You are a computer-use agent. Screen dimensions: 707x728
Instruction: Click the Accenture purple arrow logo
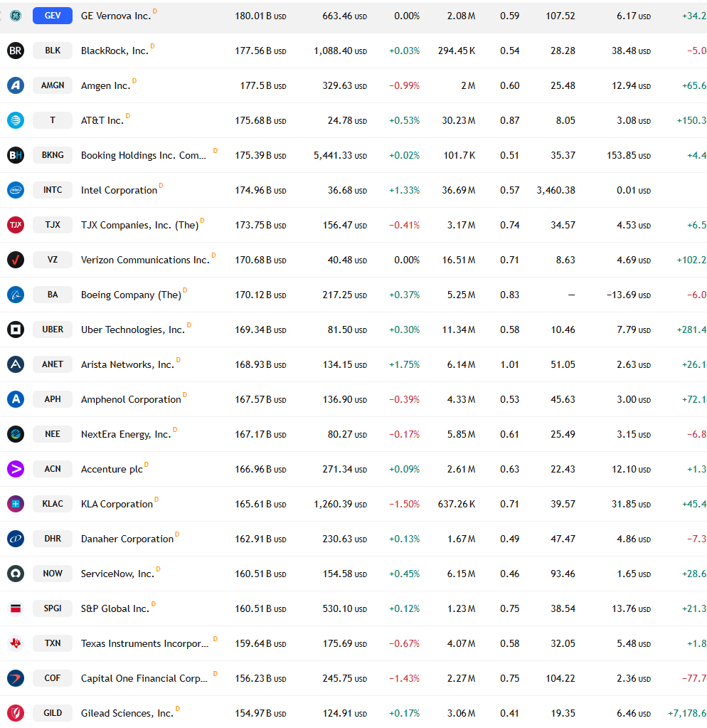tap(16, 469)
